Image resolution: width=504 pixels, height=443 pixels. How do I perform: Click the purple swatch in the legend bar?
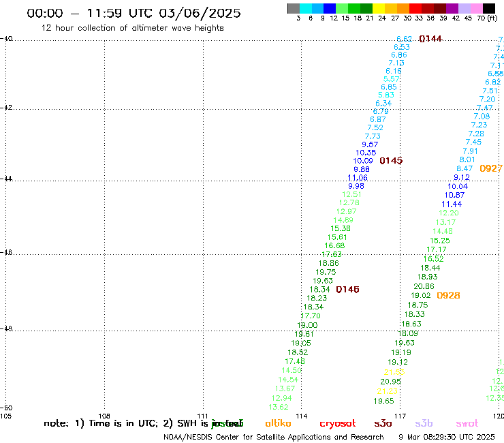(452, 8)
